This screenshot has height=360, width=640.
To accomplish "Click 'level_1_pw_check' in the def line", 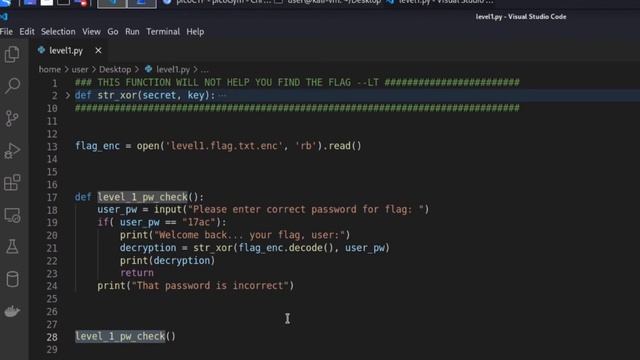I will tap(142, 197).
